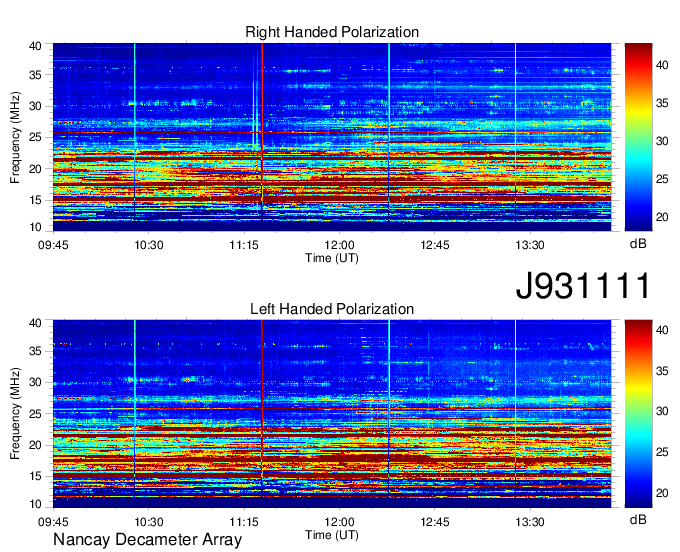Click 35 MHz frequency tick of Right Handed plot
680x552 pixels.
coord(35,75)
